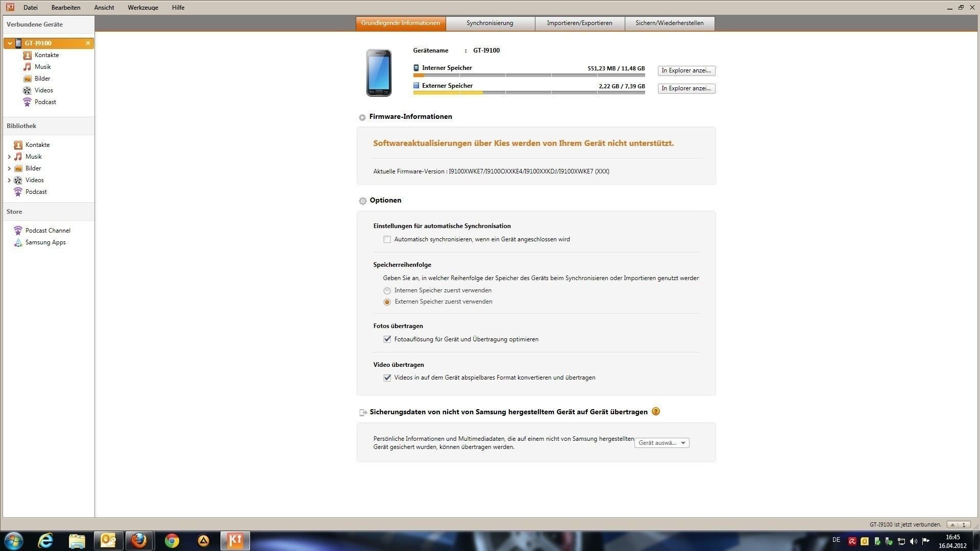The image size is (980, 551).
Task: Open the Action Center flag icon
Action: [926, 541]
